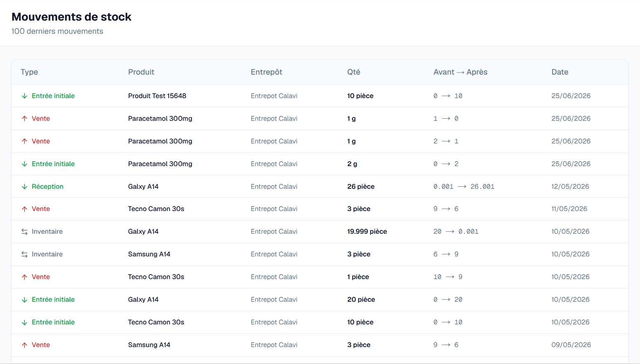The image size is (640, 364).
Task: Click Vente label in the 1 → 0 row
Action: [x=41, y=118]
